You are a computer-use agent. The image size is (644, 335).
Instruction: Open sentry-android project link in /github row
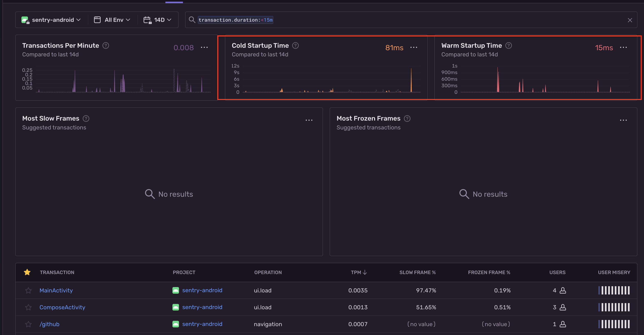coord(202,324)
